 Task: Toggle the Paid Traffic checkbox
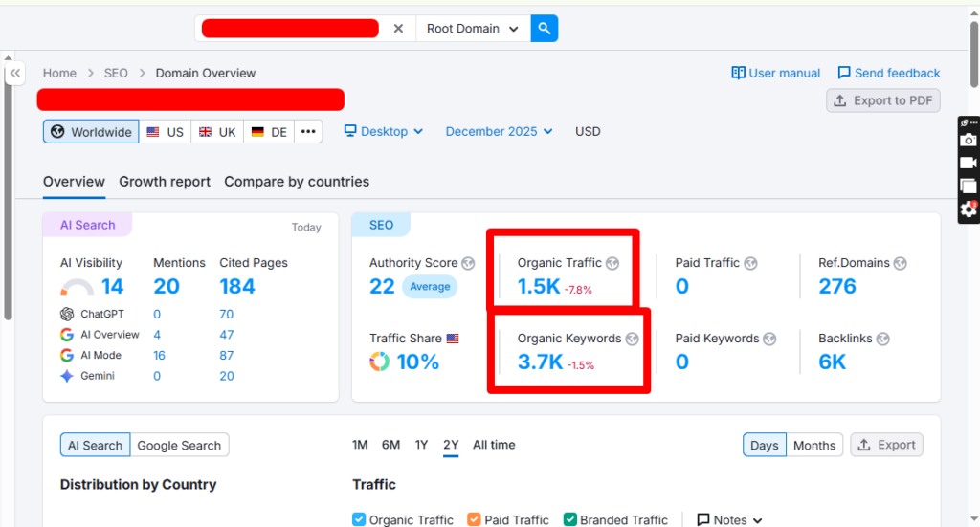tap(474, 519)
